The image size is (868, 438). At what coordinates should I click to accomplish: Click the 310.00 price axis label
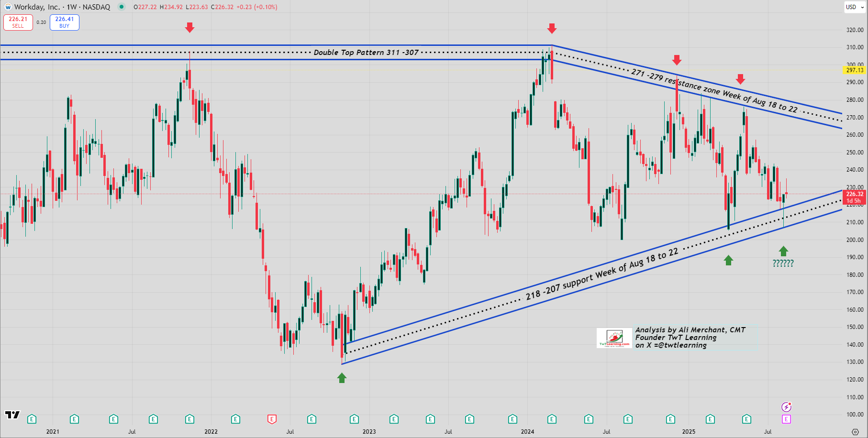click(x=855, y=47)
